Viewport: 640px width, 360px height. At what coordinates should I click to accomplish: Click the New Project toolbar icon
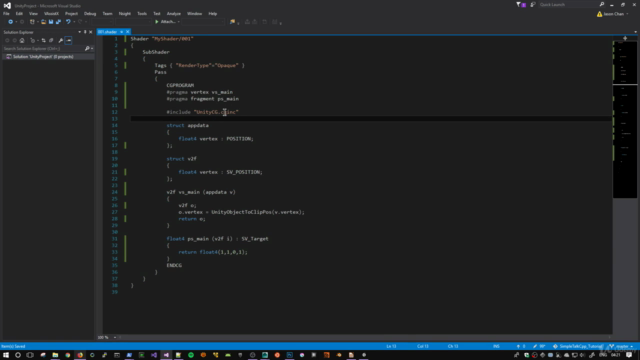[x=32, y=22]
